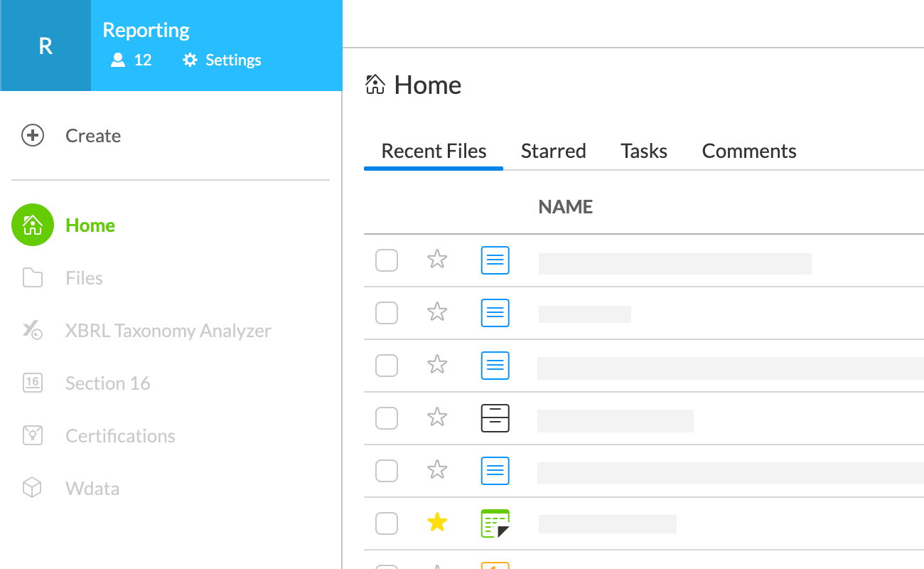Viewport: 924px width, 569px height.
Task: Click the Settings gear icon
Action: (190, 60)
